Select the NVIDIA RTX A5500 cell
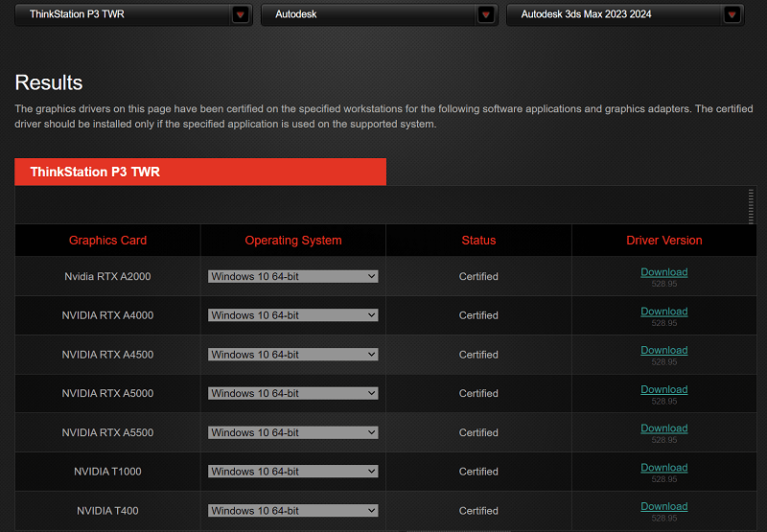767x532 pixels. (107, 432)
